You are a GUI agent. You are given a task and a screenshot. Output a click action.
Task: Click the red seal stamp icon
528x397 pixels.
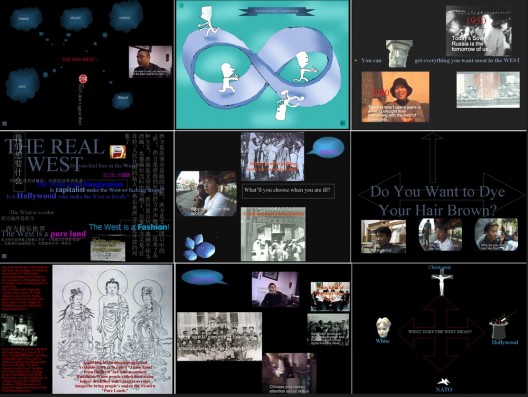point(83,79)
